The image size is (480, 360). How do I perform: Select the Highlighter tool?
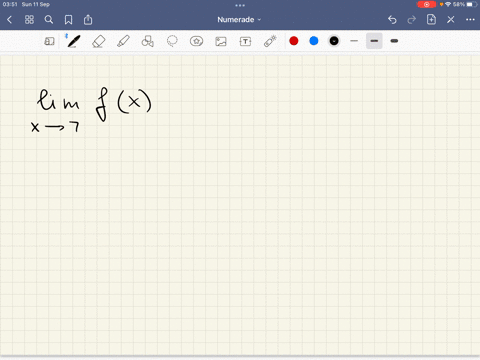(123, 41)
